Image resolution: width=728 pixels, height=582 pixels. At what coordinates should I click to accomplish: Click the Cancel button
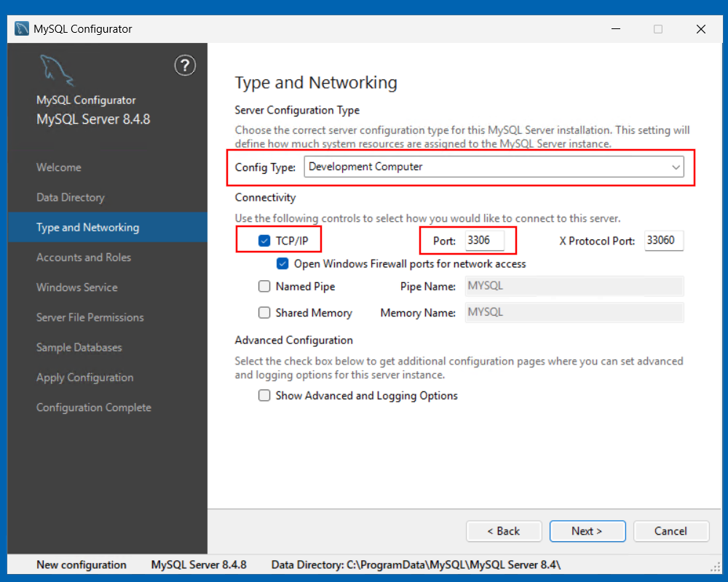tap(671, 531)
